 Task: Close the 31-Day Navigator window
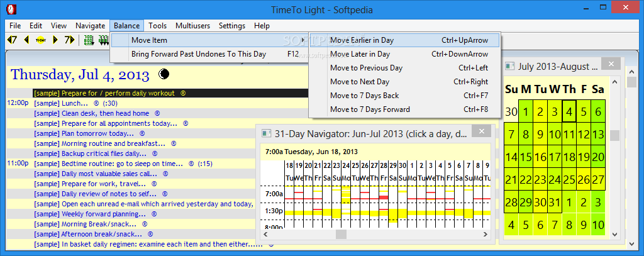[482, 131]
